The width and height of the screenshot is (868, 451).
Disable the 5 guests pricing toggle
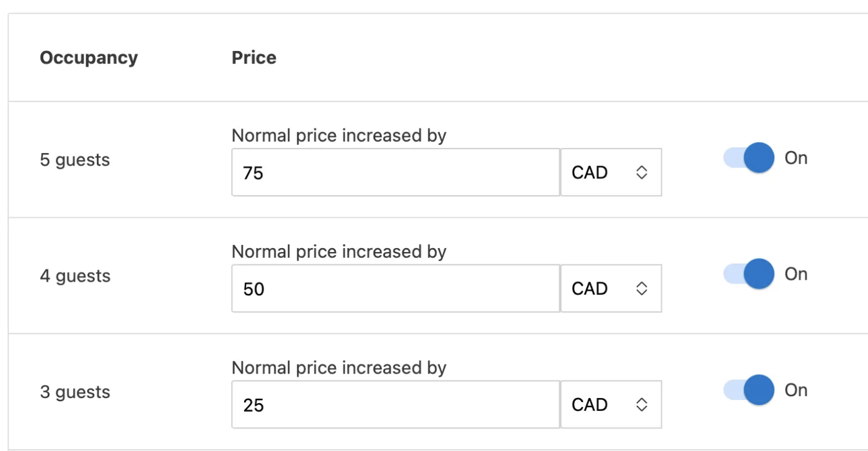point(749,158)
